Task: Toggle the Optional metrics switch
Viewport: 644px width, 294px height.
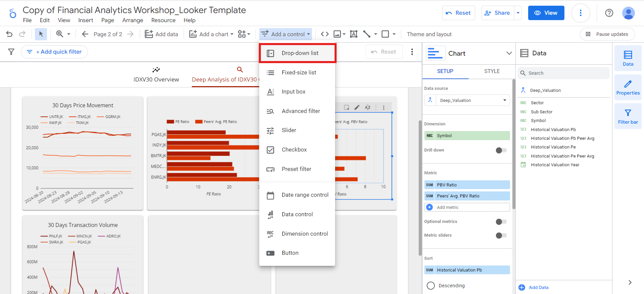Action: coord(501,222)
